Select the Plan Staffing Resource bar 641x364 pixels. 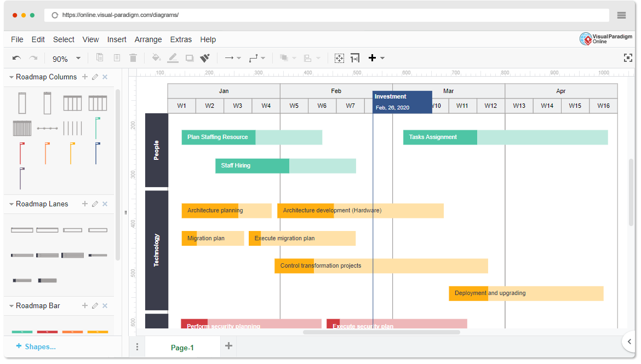pos(252,137)
